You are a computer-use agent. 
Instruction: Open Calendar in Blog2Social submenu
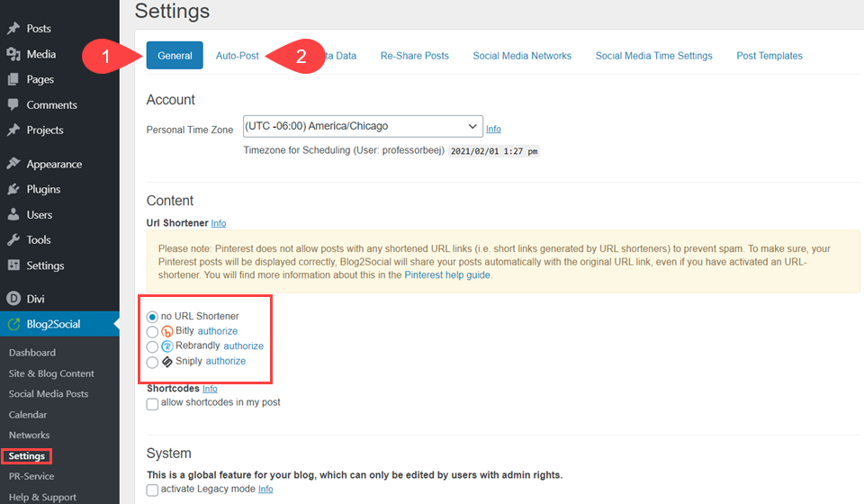28,415
